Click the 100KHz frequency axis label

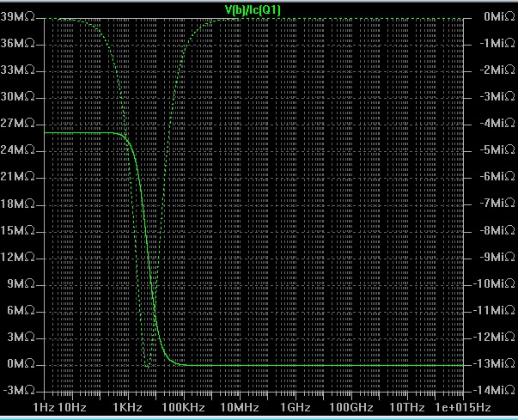183,407
